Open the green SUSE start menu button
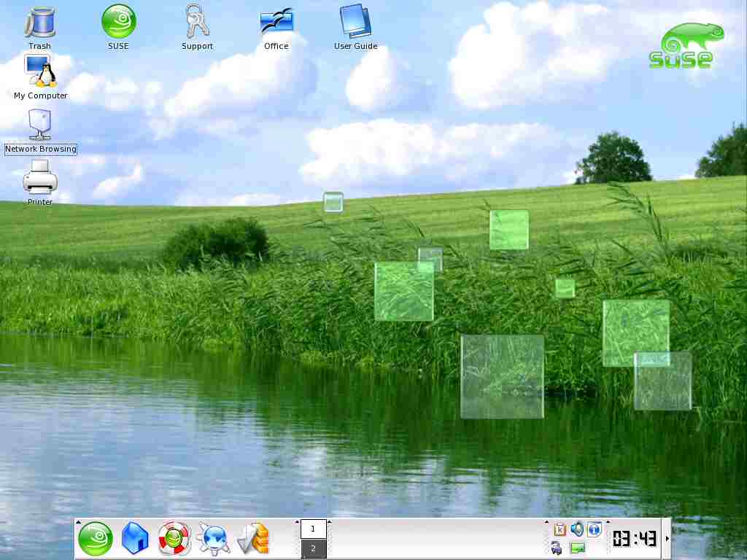Screen dimensions: 747x560 [x=96, y=539]
